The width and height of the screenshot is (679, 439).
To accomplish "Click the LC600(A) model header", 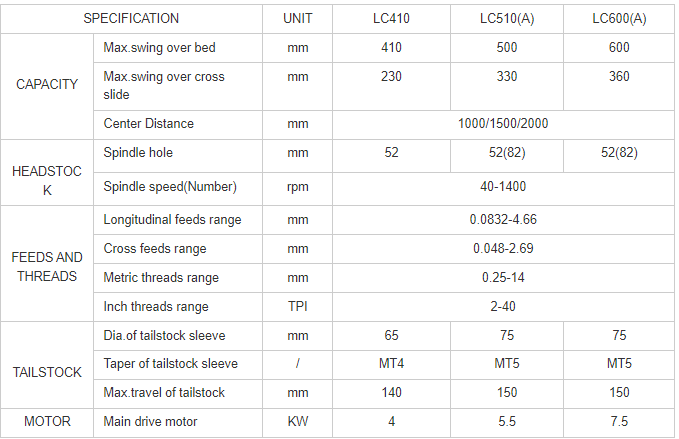I will coord(619,18).
